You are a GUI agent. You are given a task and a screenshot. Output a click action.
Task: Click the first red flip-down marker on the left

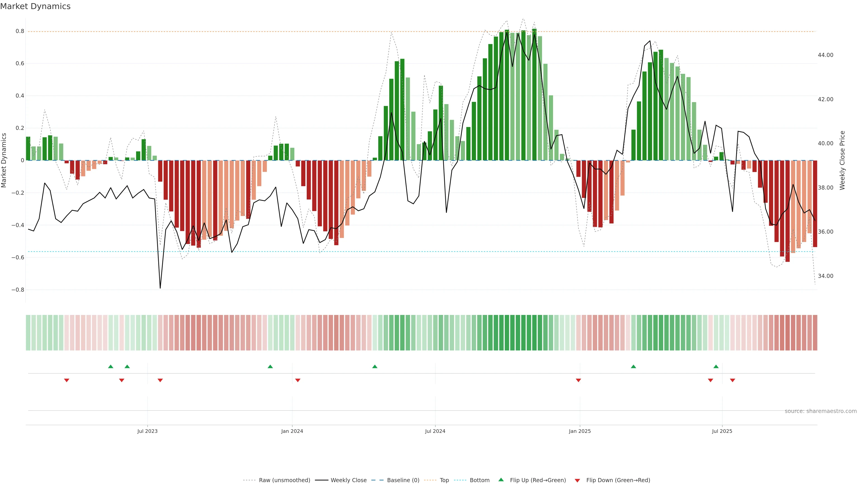point(67,380)
